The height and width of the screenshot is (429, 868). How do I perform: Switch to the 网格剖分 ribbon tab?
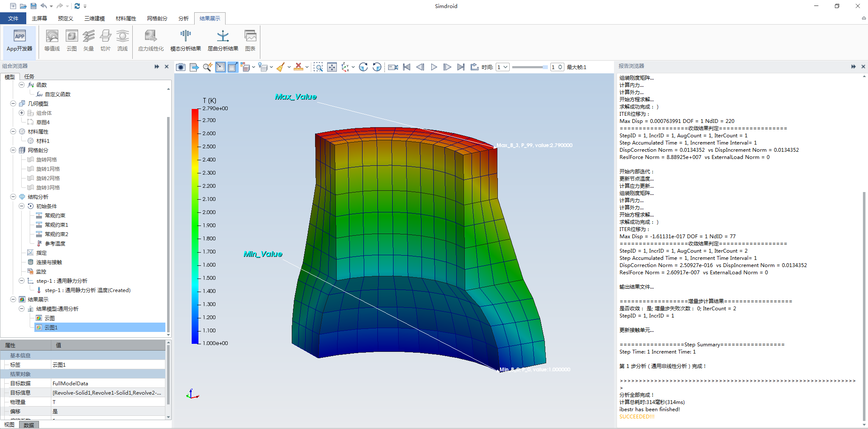tap(157, 18)
